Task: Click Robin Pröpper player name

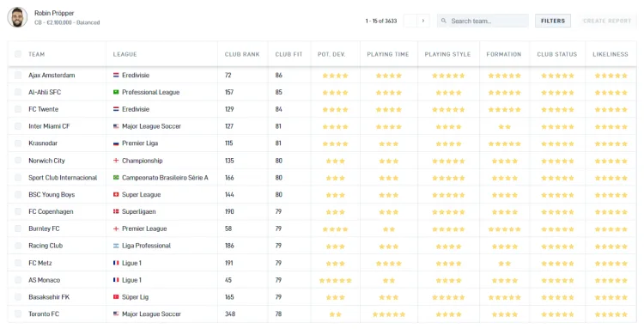Action: [54, 13]
